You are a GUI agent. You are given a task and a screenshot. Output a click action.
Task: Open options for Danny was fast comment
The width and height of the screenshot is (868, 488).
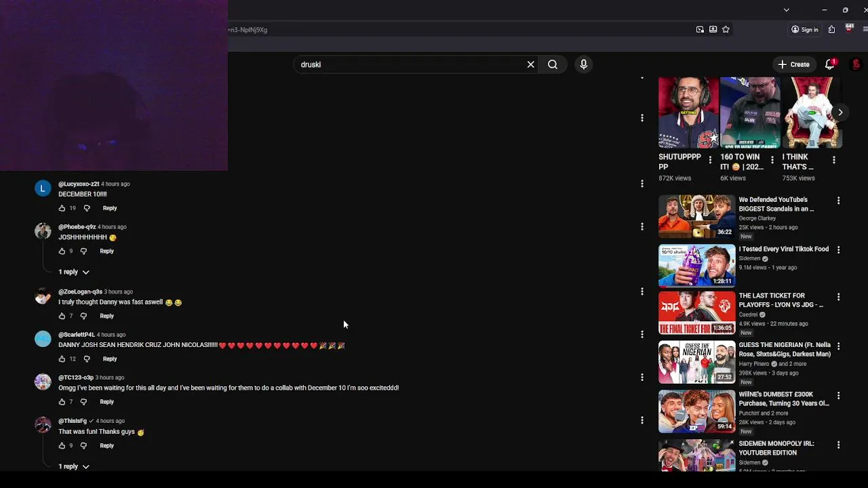(642, 291)
